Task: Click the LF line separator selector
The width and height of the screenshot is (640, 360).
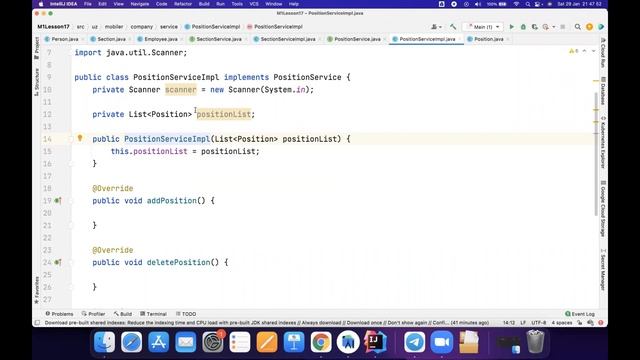Action: [x=523, y=323]
